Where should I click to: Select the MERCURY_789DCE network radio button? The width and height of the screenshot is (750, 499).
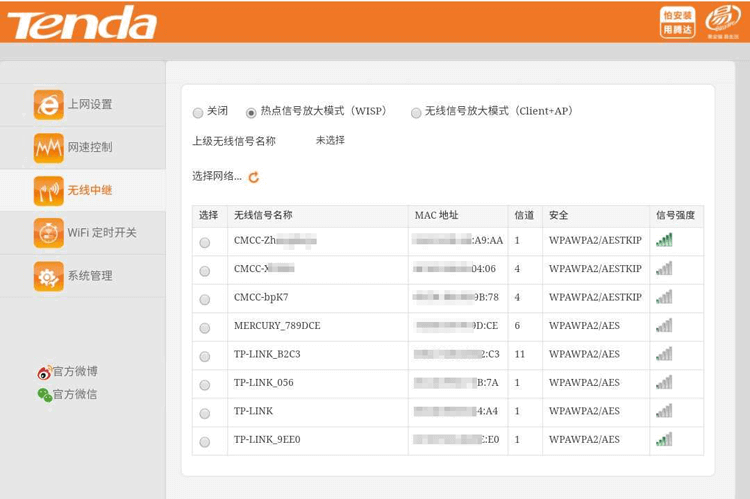tap(205, 328)
